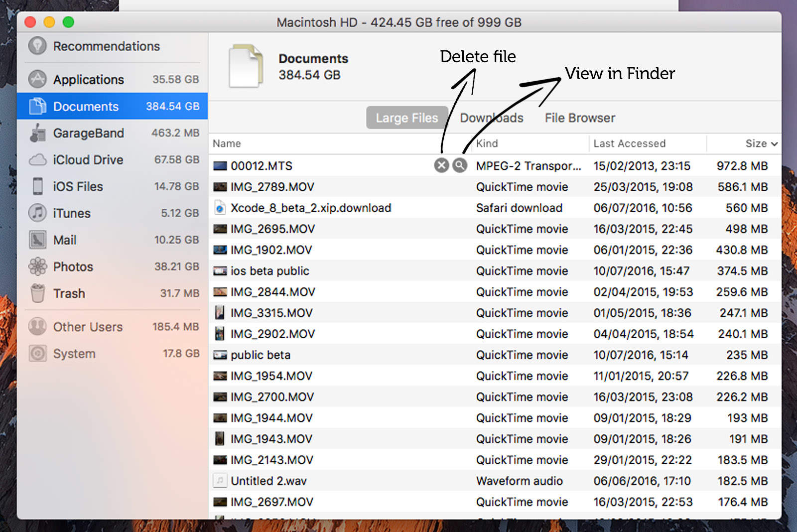The width and height of the screenshot is (797, 532).
Task: Select the Large Files tab
Action: point(406,118)
